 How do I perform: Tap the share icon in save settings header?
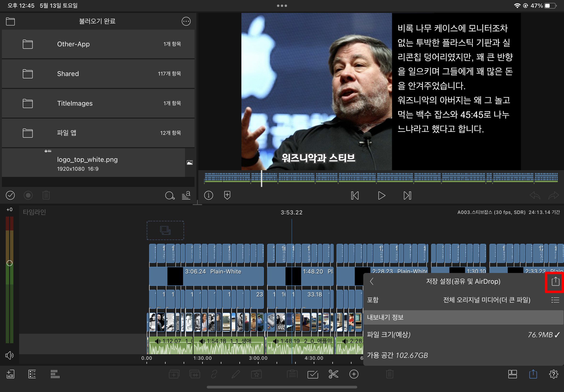click(x=555, y=281)
